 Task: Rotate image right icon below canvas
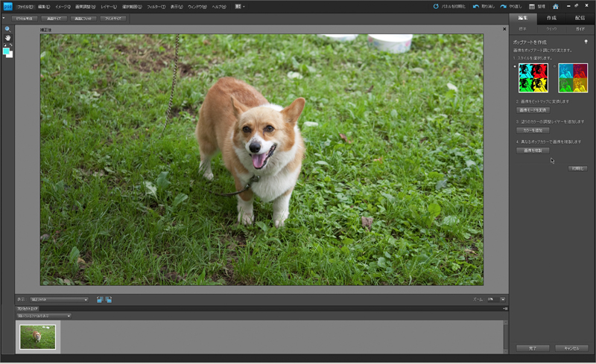(x=109, y=300)
